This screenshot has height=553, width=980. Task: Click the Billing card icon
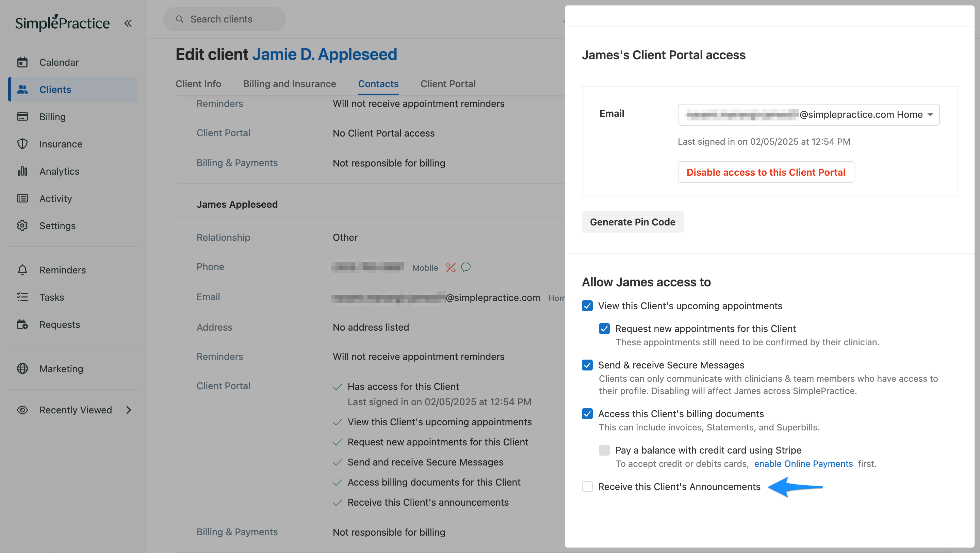22,116
